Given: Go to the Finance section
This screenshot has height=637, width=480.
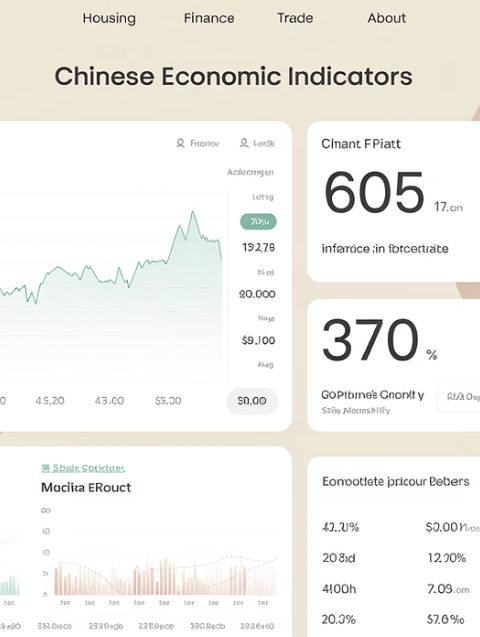Looking at the screenshot, I should pos(209,18).
